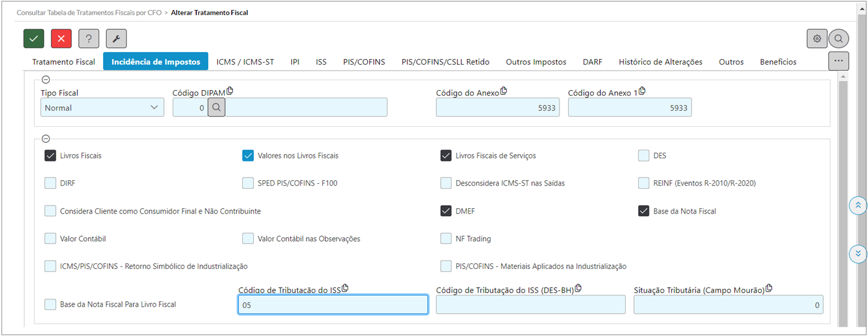Uncheck the DMEF checkbox
The height and width of the screenshot is (336, 868).
pos(446,211)
